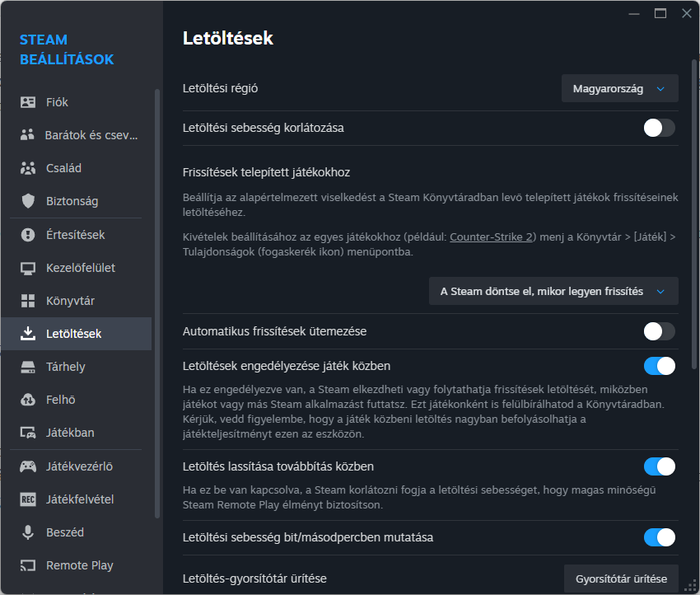700x595 pixels.
Task: Expand the Magyarország region dropdown
Action: coord(619,88)
